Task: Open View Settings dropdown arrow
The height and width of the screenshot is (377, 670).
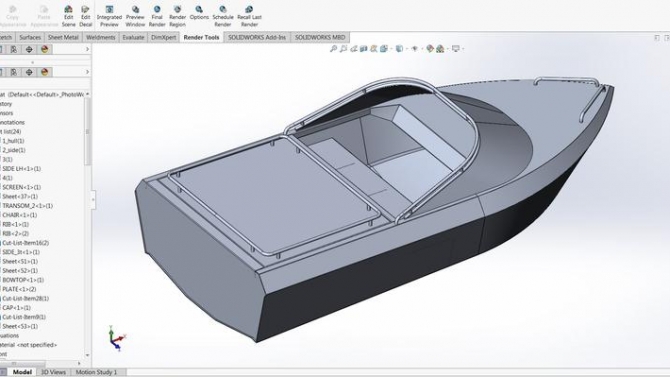Action: coord(462,49)
